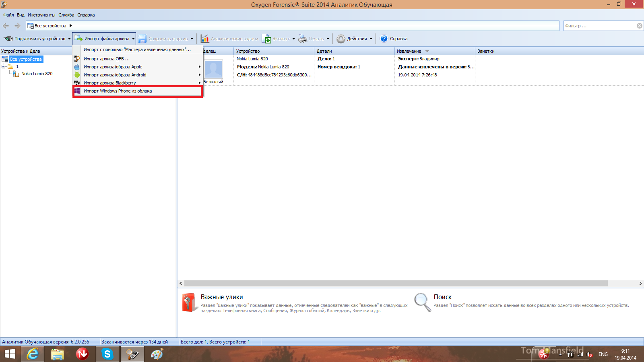Open the Вид menu
This screenshot has width=644, height=362.
click(21, 15)
